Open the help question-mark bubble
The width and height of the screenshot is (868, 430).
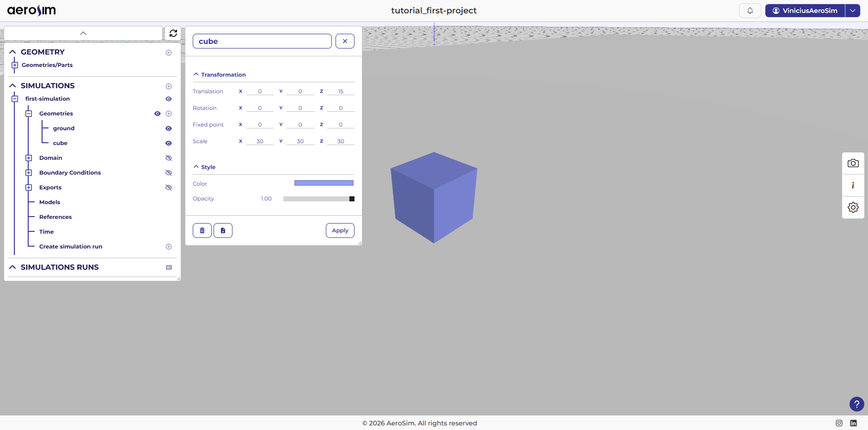(x=856, y=404)
